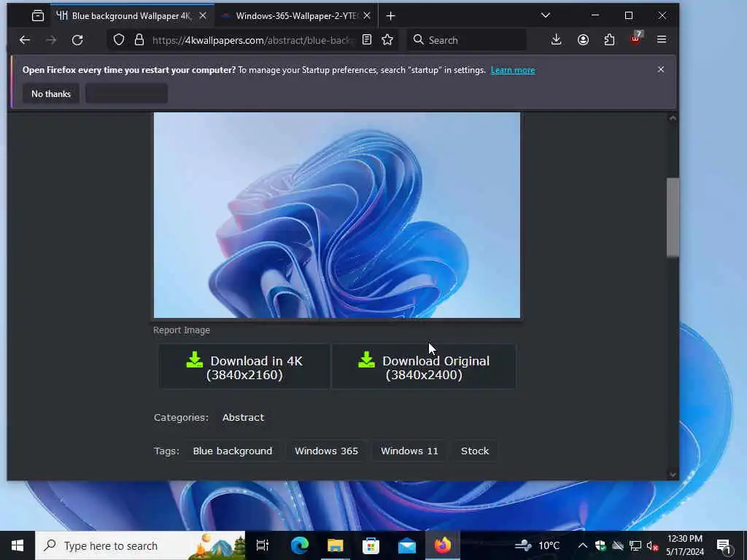Open Firefox account menu
The width and height of the screenshot is (747, 560).
(583, 39)
